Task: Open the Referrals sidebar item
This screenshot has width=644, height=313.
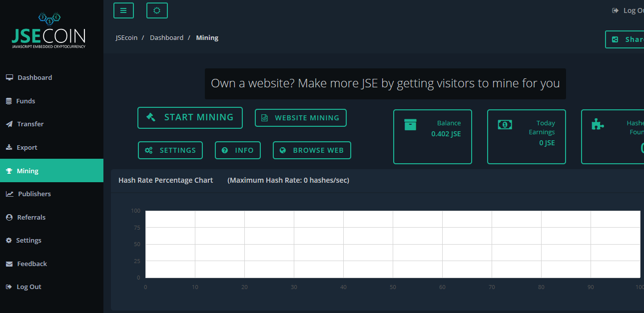Action: pos(51,217)
